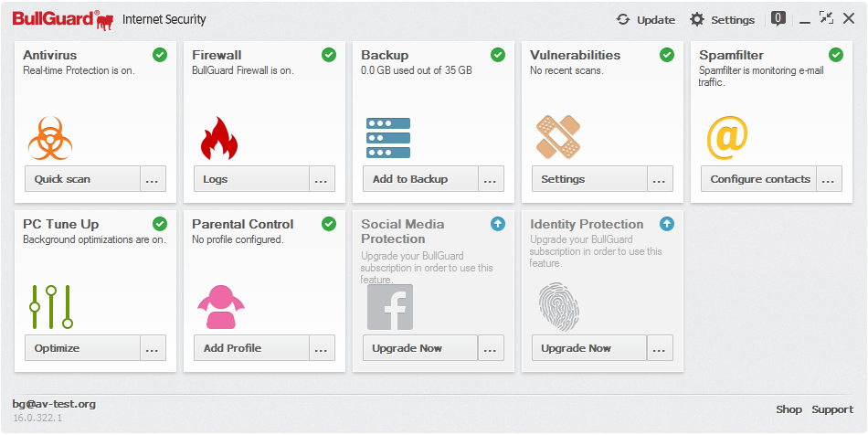Expand options next to Configure contacts

pyautogui.click(x=829, y=179)
